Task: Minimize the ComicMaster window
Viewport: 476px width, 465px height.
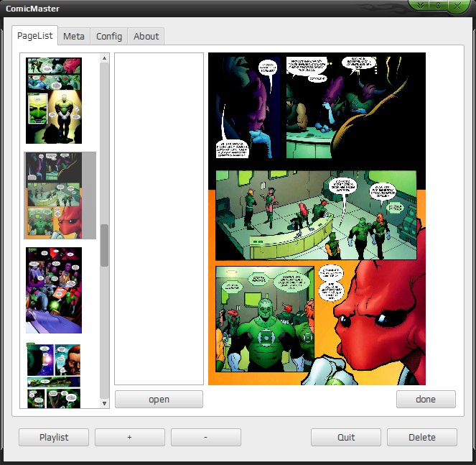Action: tap(420, 5)
